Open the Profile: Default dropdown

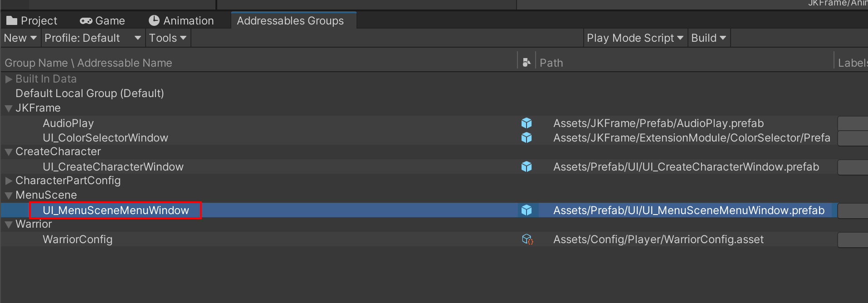93,38
